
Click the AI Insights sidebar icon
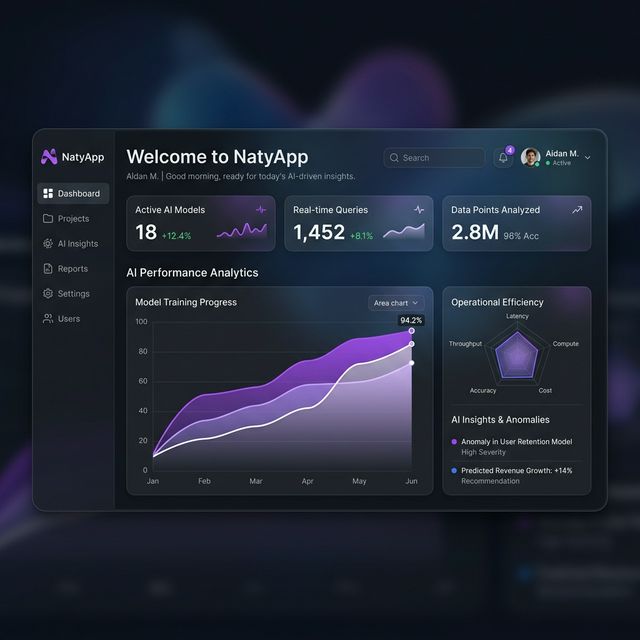click(x=48, y=244)
